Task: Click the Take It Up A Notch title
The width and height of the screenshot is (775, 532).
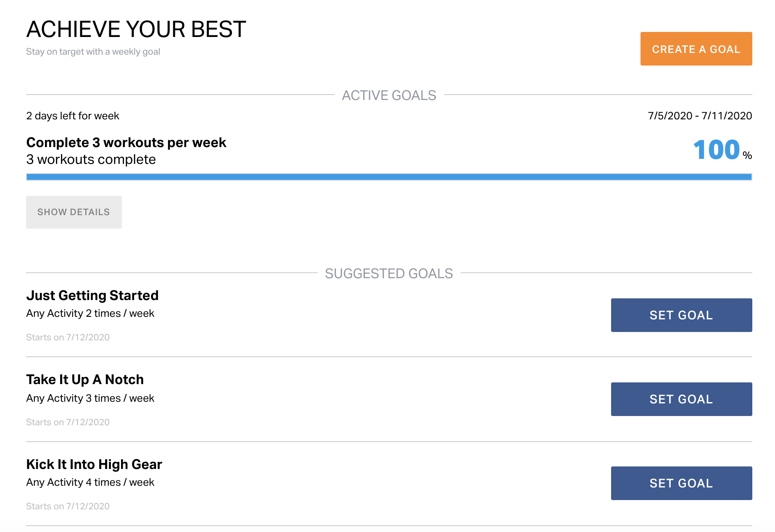Action: (x=85, y=379)
